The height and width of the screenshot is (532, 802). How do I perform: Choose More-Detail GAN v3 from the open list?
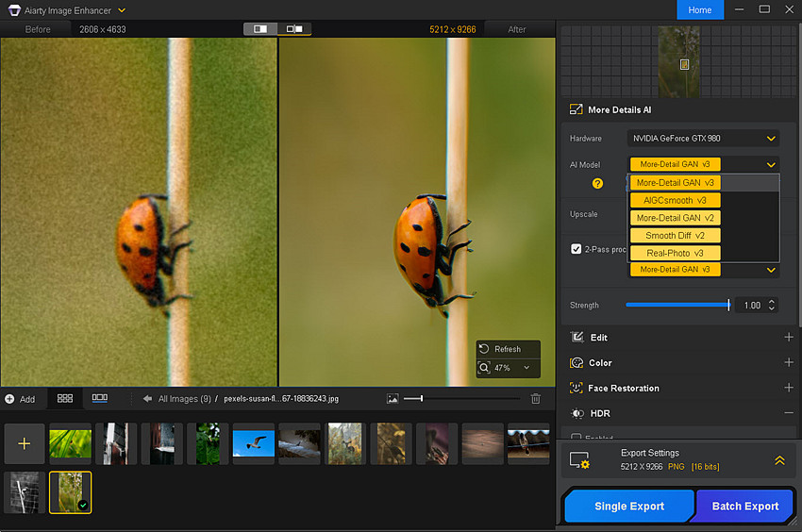coord(676,183)
